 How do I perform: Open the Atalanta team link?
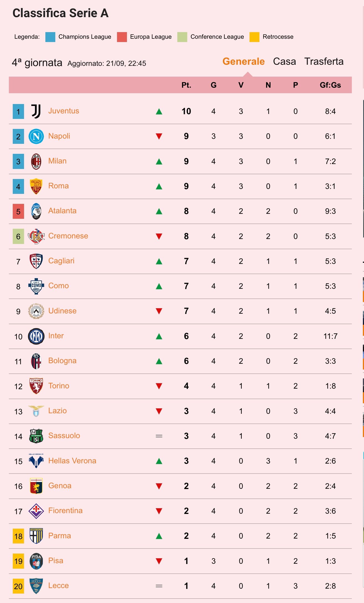pos(62,211)
